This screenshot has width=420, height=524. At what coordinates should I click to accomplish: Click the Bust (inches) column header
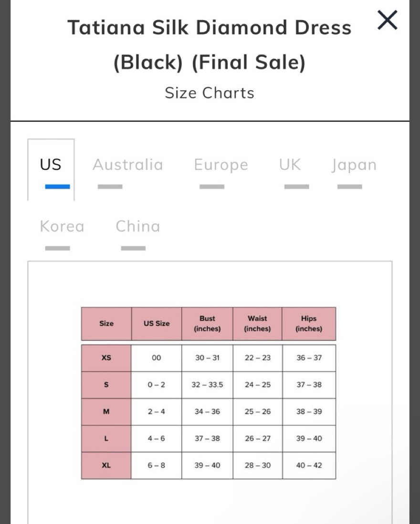coord(207,324)
